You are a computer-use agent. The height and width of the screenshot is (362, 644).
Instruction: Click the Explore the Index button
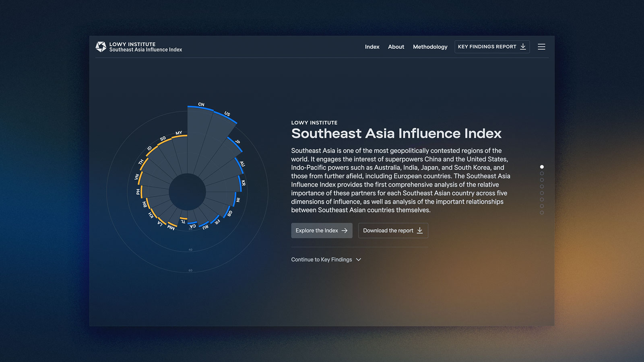coord(322,230)
